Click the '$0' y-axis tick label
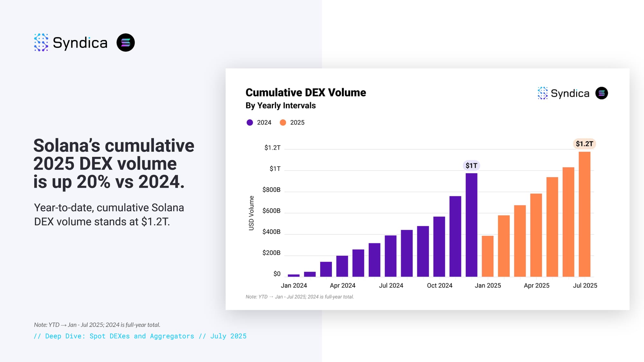The image size is (644, 362). [277, 274]
